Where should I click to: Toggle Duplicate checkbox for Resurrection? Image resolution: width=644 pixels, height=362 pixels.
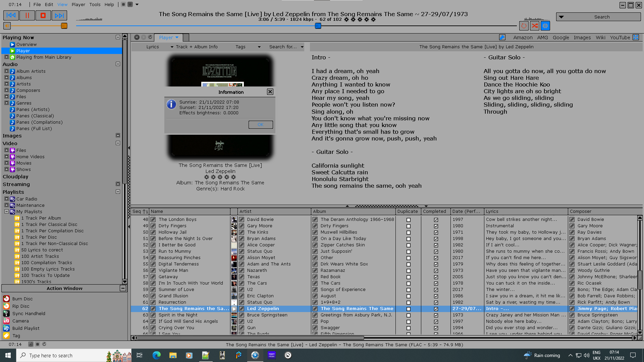(x=408, y=303)
